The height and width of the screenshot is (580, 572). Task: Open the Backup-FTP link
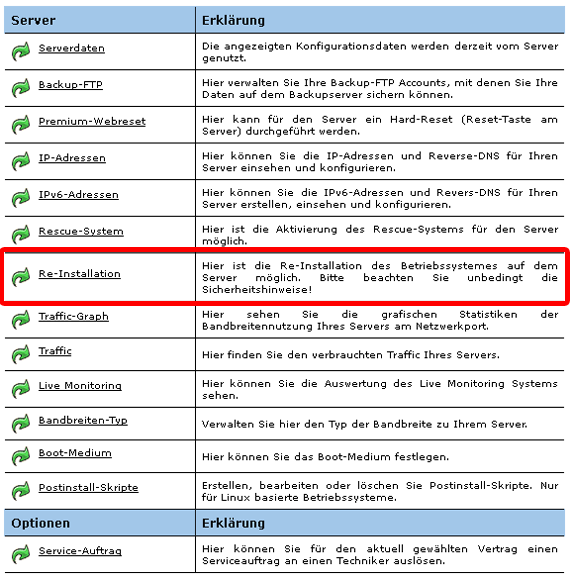click(x=70, y=85)
